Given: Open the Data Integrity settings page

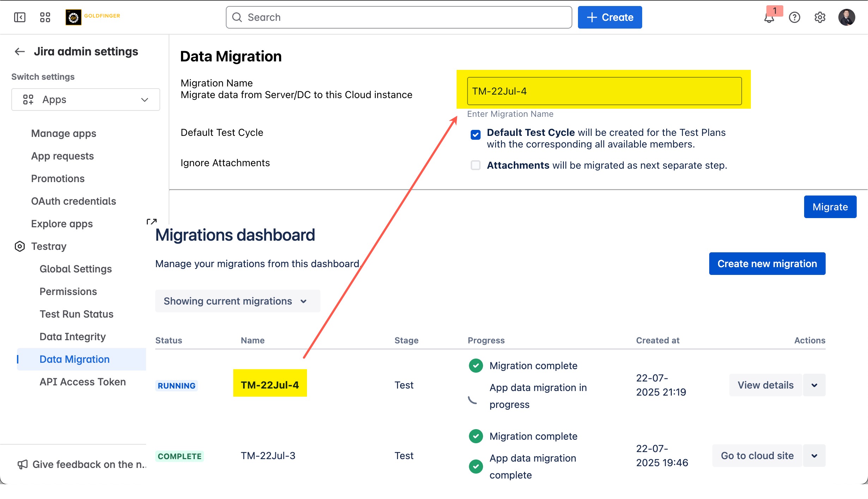Looking at the screenshot, I should 72,337.
